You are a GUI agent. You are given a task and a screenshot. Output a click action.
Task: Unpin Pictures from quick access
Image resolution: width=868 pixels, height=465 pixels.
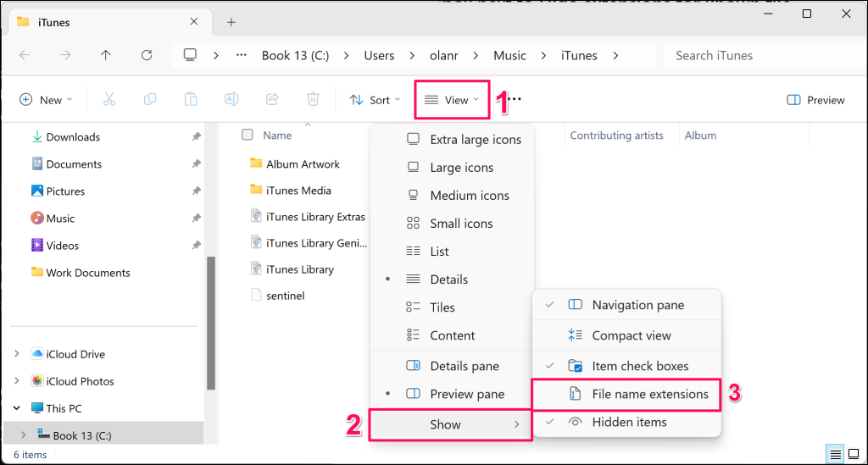tap(196, 191)
